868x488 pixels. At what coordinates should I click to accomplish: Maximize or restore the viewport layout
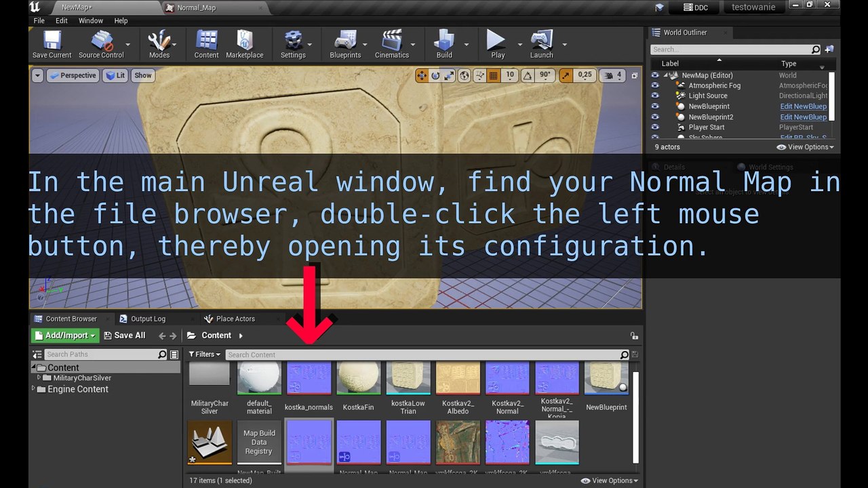pos(635,75)
